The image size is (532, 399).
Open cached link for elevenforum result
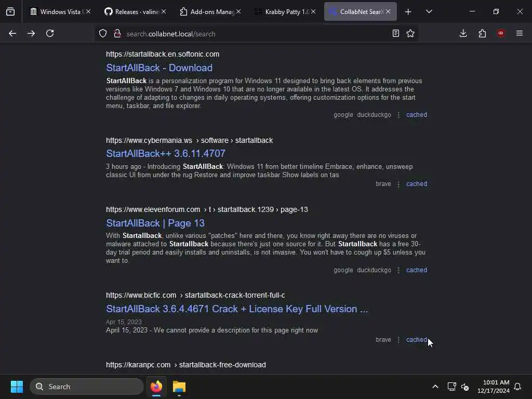[x=417, y=270]
